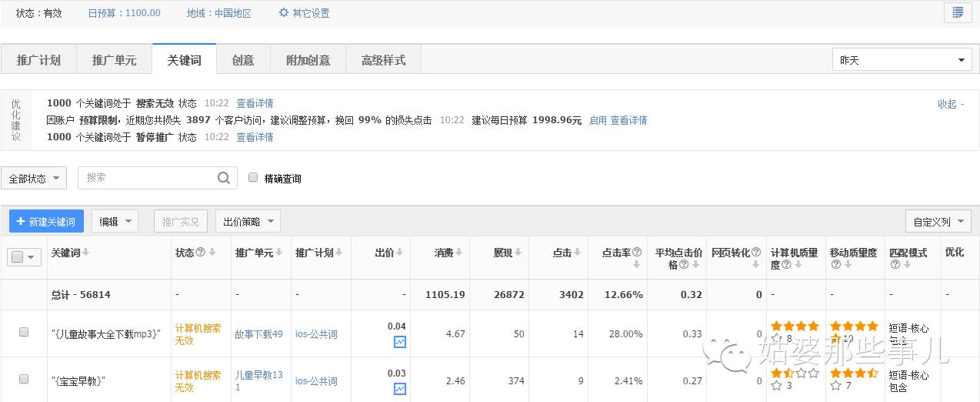This screenshot has width=980, height=402.
Task: Sort by 展现 column arrow
Action: (x=519, y=253)
